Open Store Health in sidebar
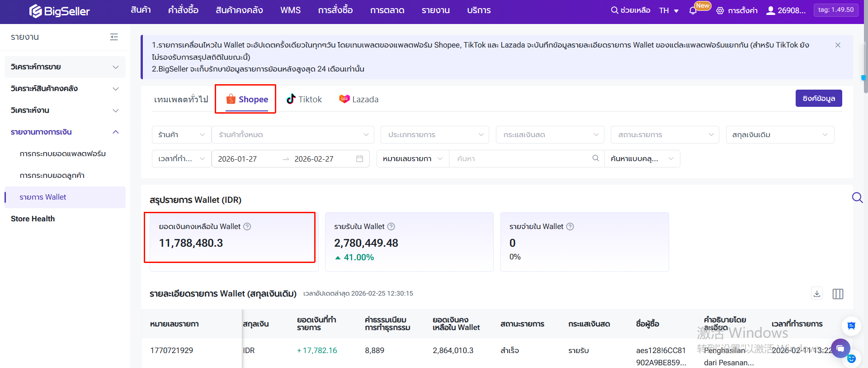Viewport: 868px width, 368px height. (33, 219)
